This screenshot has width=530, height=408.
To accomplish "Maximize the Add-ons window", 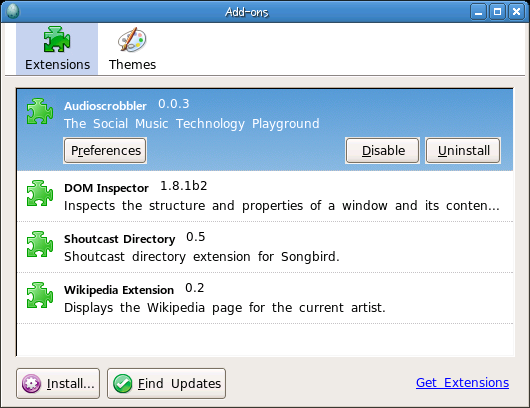I will click(497, 12).
